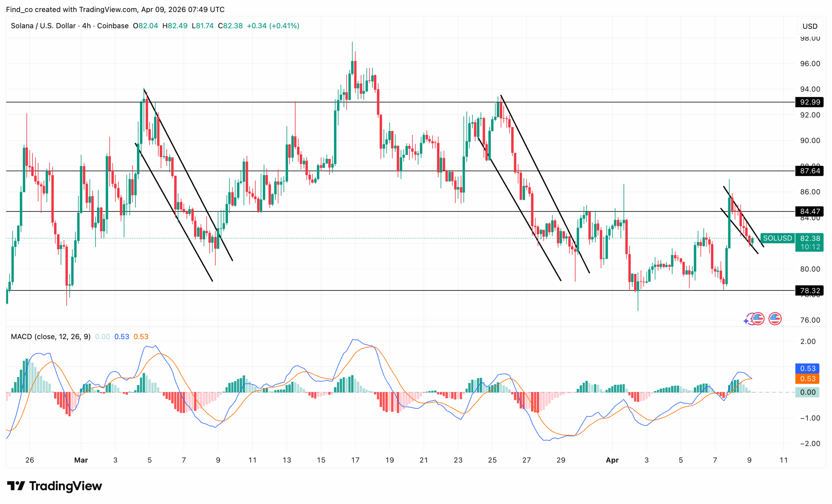832x504 pixels.
Task: Click the SOLUSD symbol label on the price scale
Action: 777,238
